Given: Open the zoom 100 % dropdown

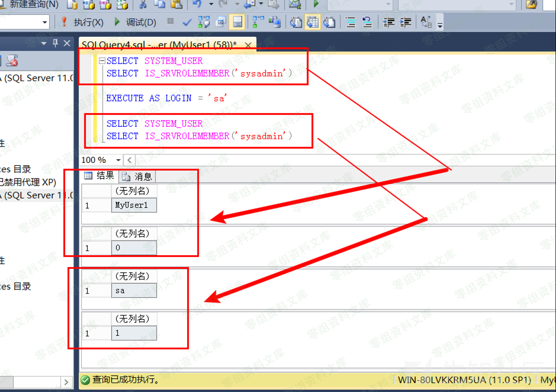Looking at the screenshot, I should [x=118, y=160].
